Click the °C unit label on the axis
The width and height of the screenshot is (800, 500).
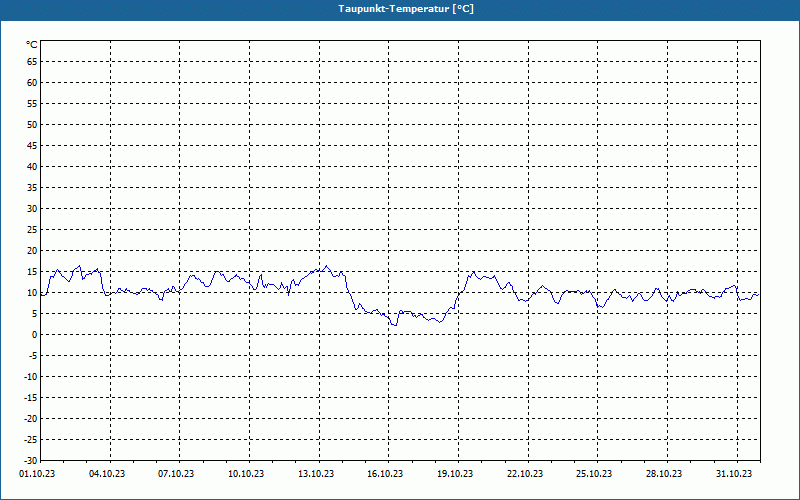(x=32, y=45)
